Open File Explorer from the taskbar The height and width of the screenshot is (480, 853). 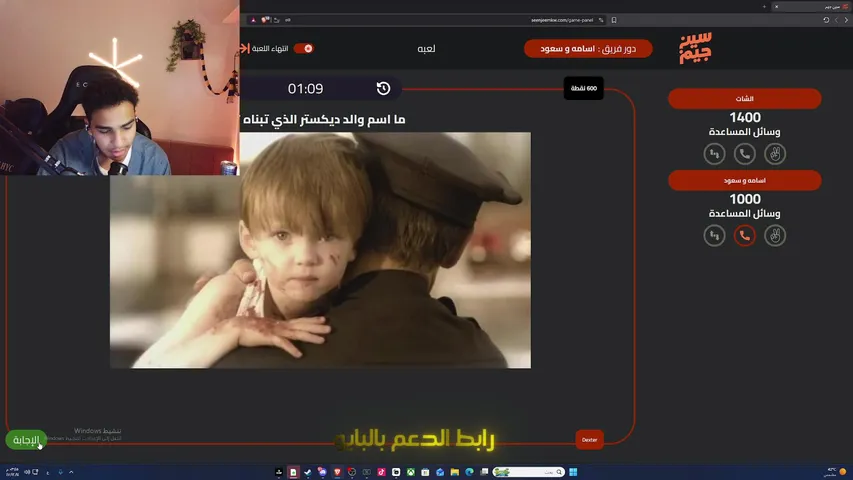(455, 472)
